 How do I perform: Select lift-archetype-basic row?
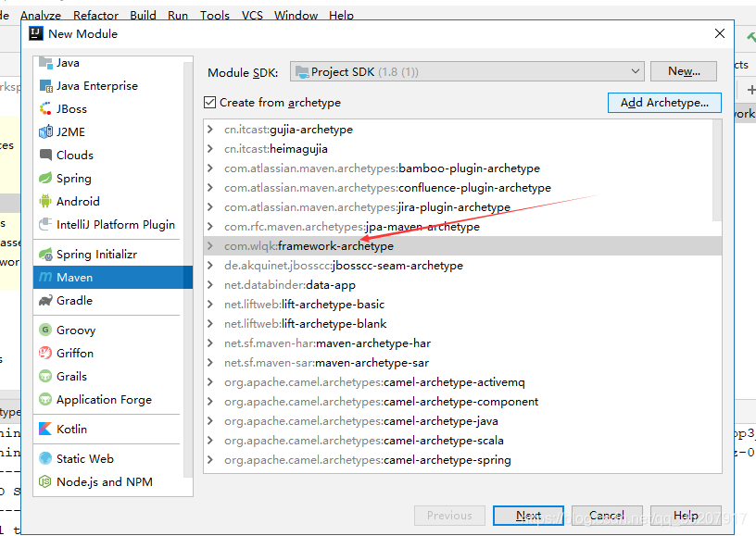(462, 305)
